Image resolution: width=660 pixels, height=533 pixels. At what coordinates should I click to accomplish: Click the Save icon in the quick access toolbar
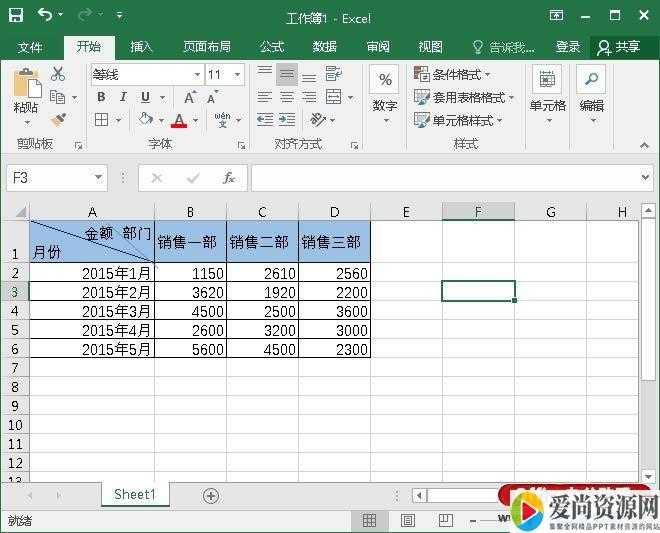16,16
